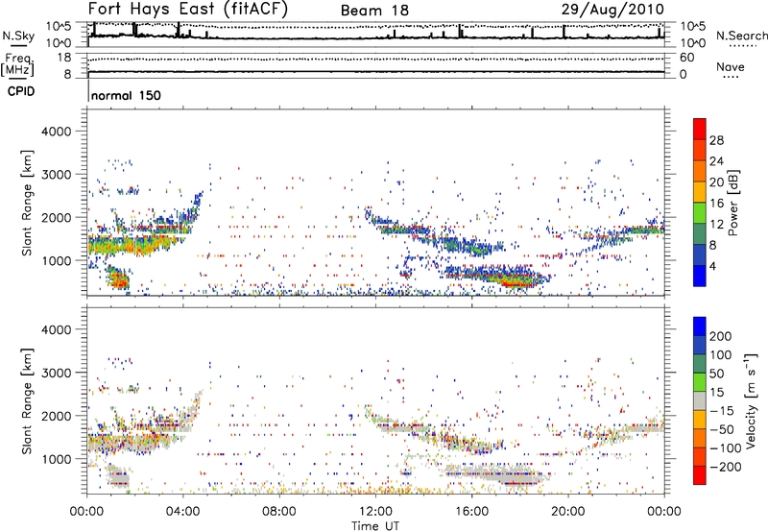
Task: Click the 'Slant Range [km]' label of the velocity panel
Action: 27,400
